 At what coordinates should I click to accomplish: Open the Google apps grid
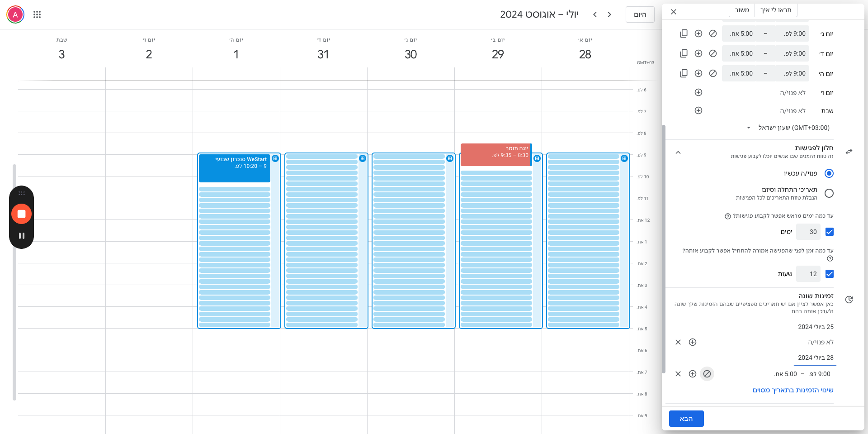37,14
